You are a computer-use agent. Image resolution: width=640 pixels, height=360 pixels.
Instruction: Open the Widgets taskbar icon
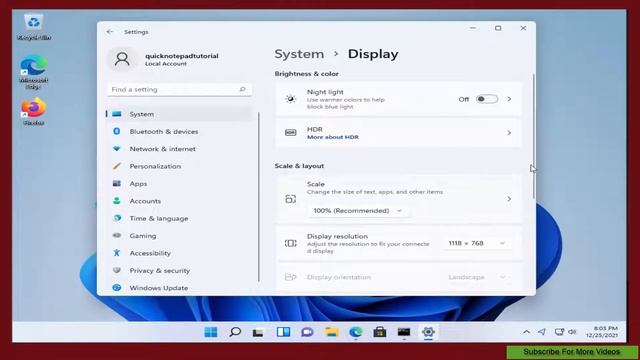[283, 332]
